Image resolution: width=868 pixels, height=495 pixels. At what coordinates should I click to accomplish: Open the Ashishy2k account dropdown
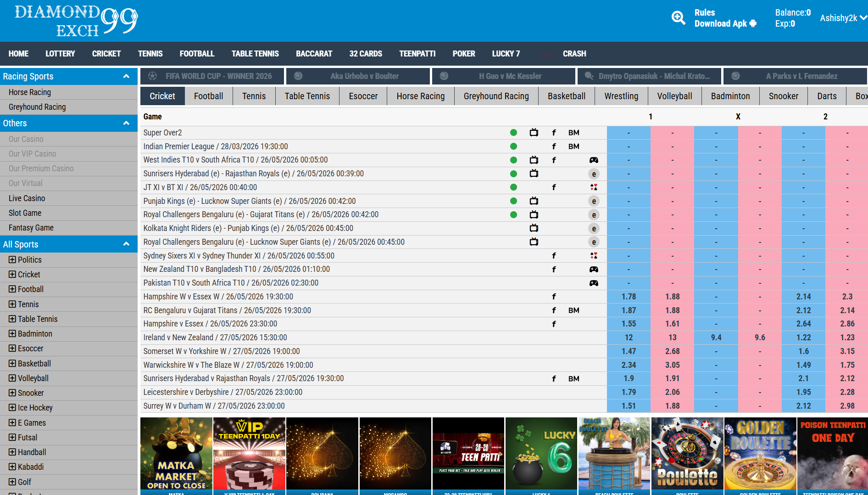click(x=843, y=18)
